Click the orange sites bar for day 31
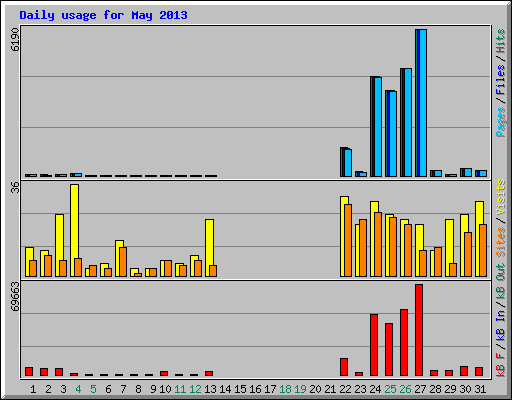Image resolution: width=512 pixels, height=400 pixels. coord(483,251)
